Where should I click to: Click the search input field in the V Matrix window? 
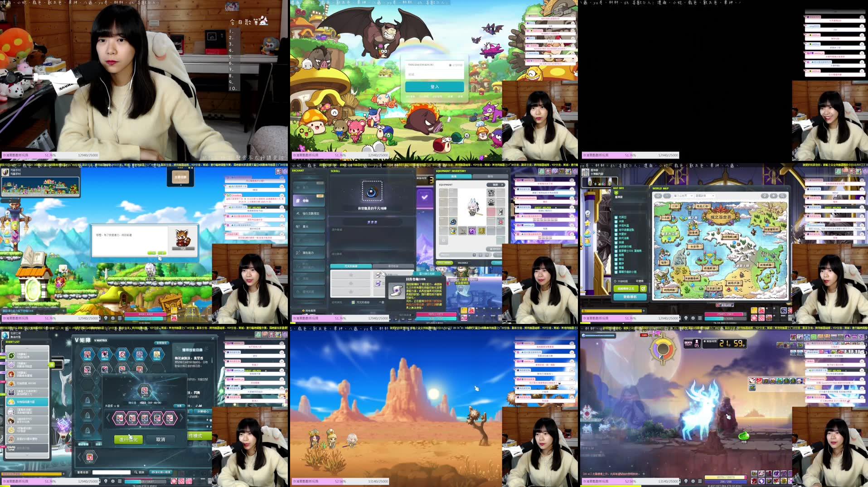[x=112, y=472]
